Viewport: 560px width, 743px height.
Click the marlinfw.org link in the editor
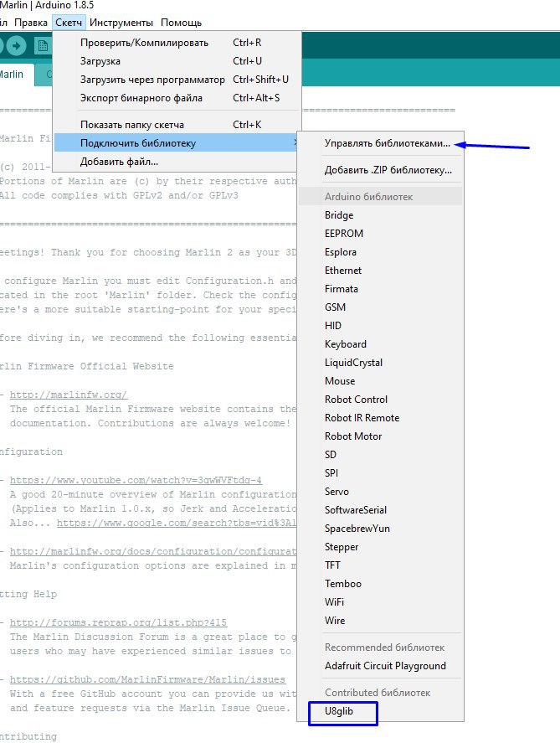tap(69, 395)
